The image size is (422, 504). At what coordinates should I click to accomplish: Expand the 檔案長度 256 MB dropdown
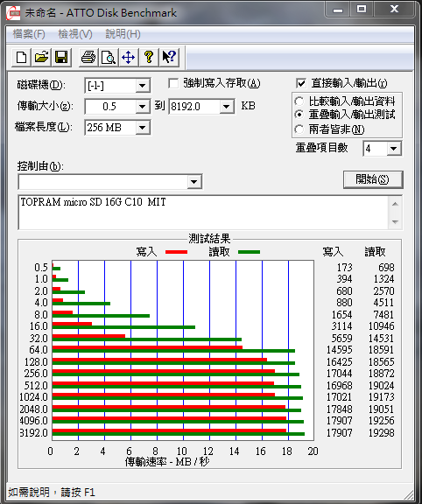pyautogui.click(x=142, y=128)
